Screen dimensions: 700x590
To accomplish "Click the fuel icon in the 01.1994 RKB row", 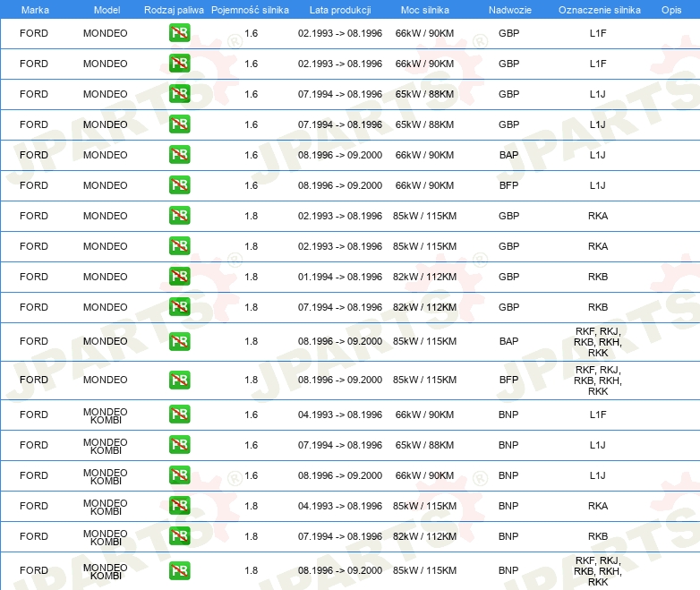I will pyautogui.click(x=179, y=276).
